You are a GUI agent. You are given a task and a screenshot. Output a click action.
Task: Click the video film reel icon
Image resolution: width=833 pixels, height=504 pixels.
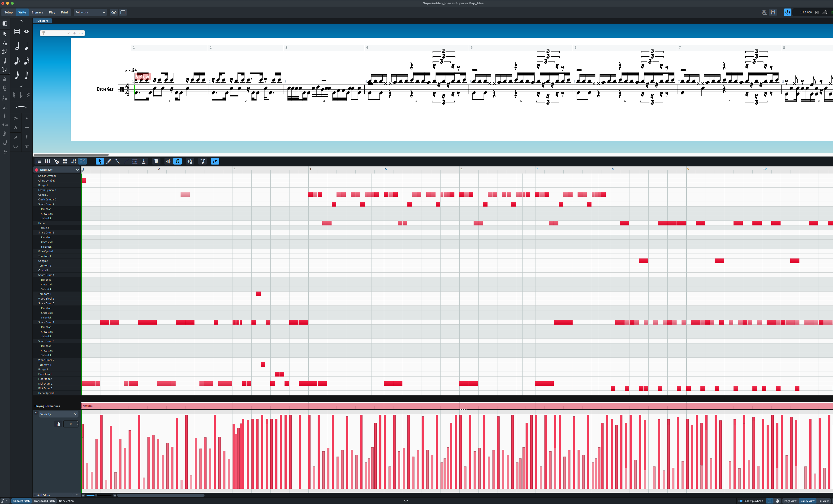[x=764, y=13]
